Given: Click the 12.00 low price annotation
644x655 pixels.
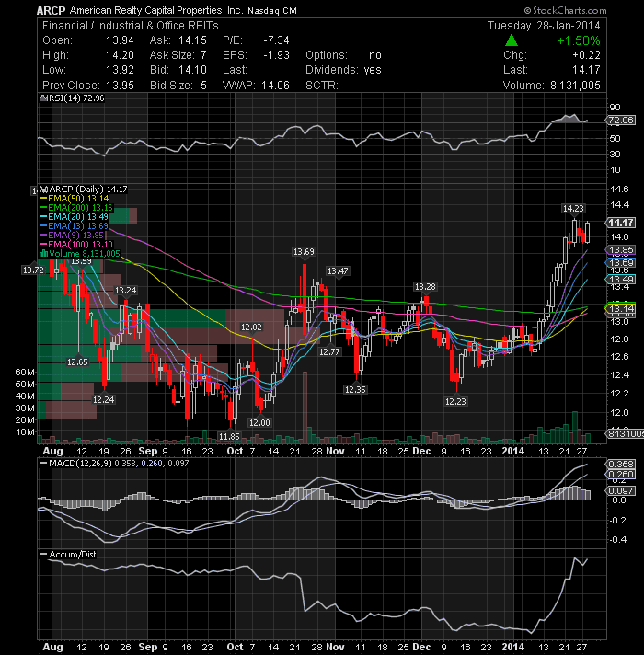Looking at the screenshot, I should (x=259, y=423).
